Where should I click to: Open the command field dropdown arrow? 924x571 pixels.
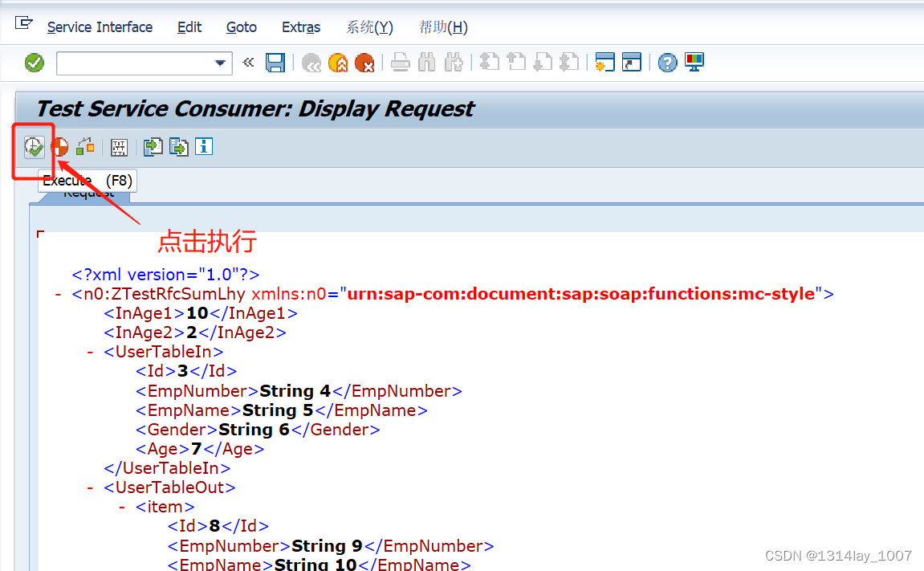point(221,63)
